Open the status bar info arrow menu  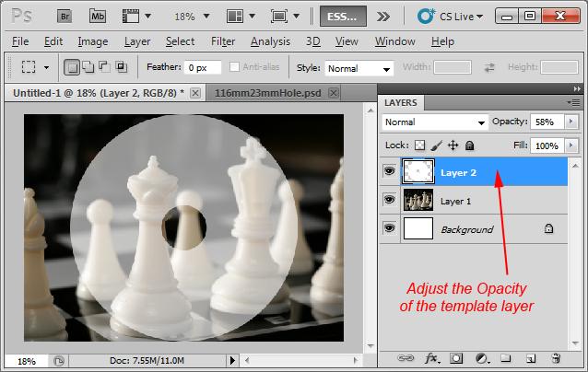(232, 361)
